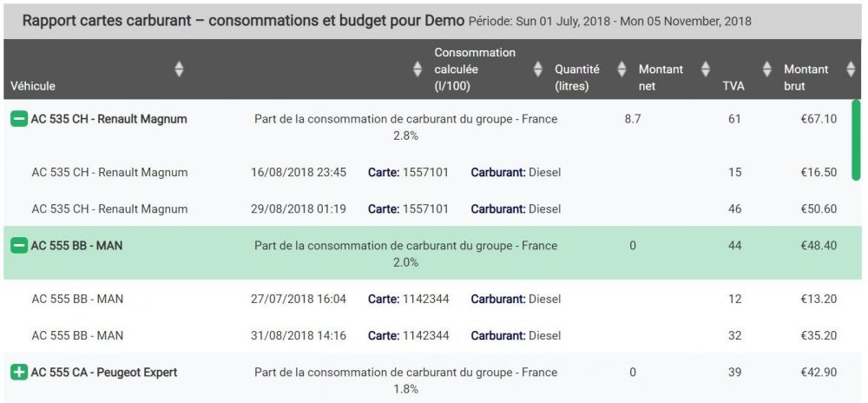This screenshot has height=403, width=868.
Task: Click Carte 1142344 in 27/07/2018 row
Action: click(409, 299)
